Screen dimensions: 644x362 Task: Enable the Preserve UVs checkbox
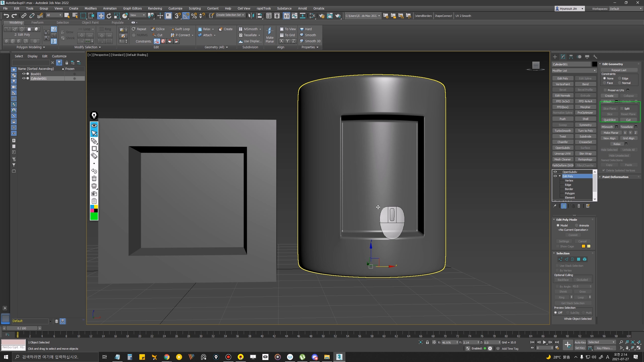(605, 90)
